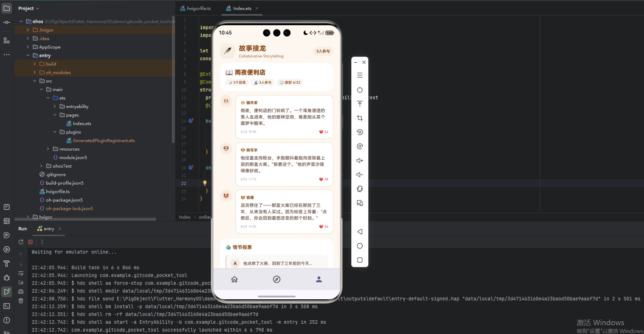Viewport: 644px width, 334px height.
Task: Close the Index.ets editor tab
Action: click(x=257, y=8)
